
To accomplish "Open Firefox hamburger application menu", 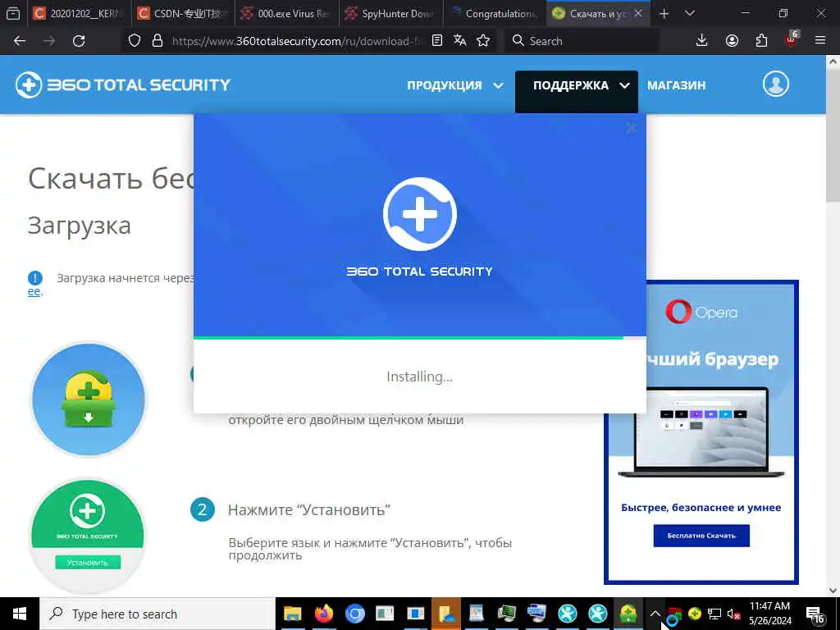I will click(820, 41).
